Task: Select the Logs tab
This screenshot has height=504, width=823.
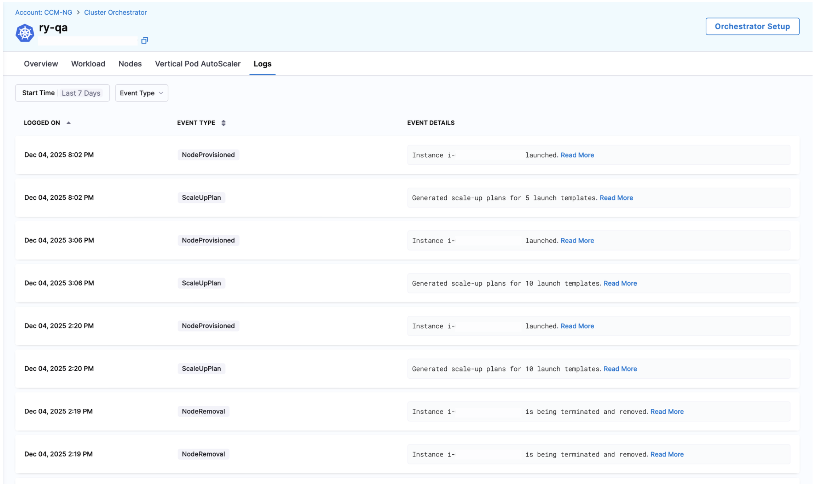Action: tap(262, 64)
